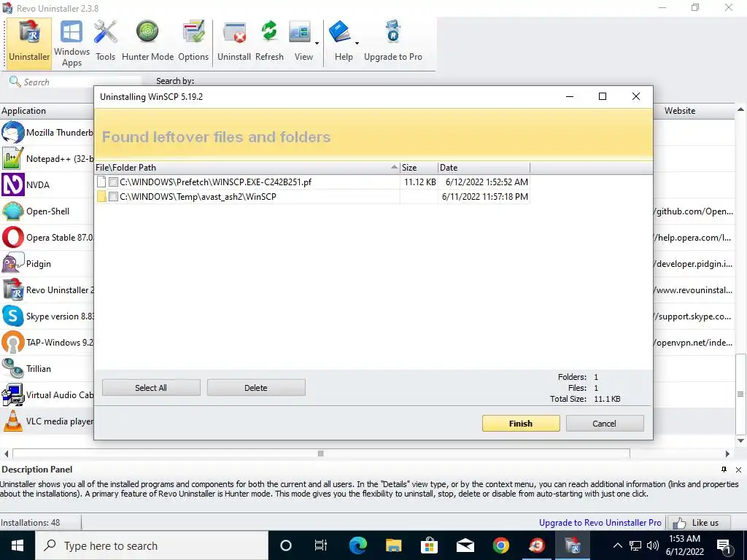
Task: Select the Pidgin application icon
Action: click(13, 263)
